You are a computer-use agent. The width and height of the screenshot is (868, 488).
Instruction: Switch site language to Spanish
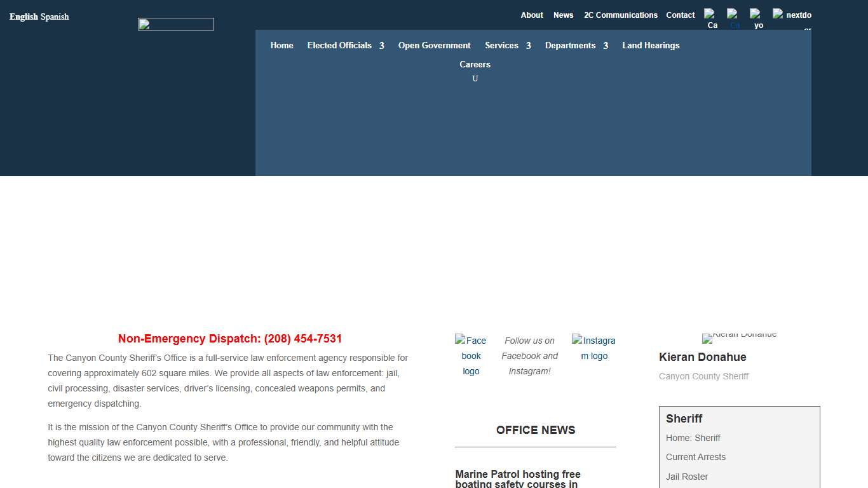(x=55, y=17)
